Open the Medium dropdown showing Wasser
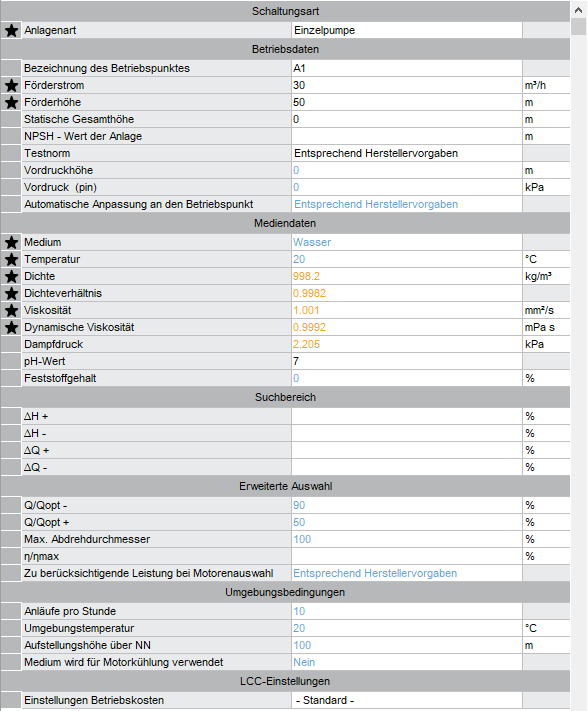 pyautogui.click(x=407, y=242)
